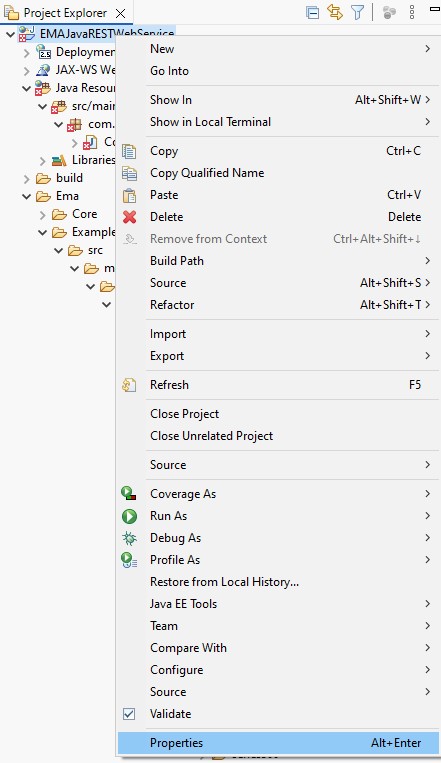Close the Project Explorer tab
The height and width of the screenshot is (763, 441).
click(x=120, y=13)
